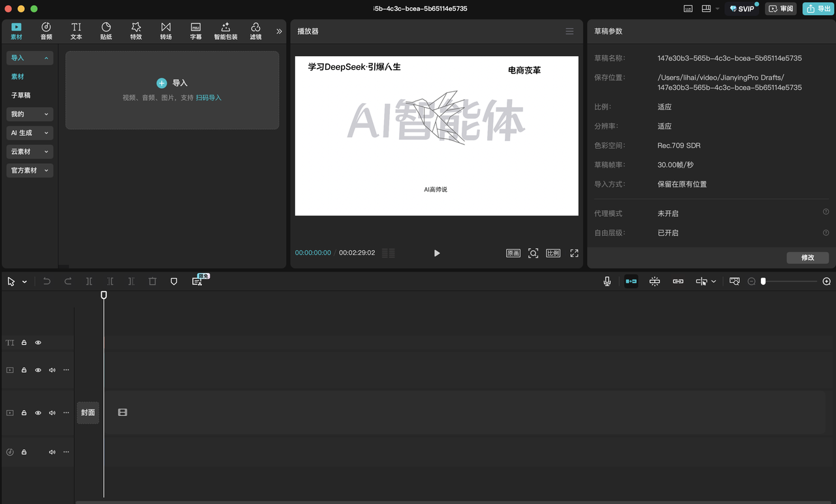Click the delete-left trim tool

point(110,281)
